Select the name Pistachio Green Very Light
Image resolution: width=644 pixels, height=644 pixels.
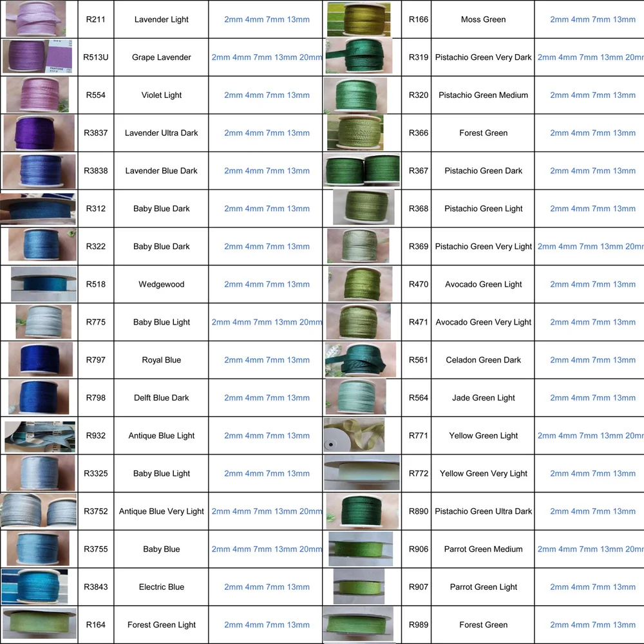[x=484, y=247]
